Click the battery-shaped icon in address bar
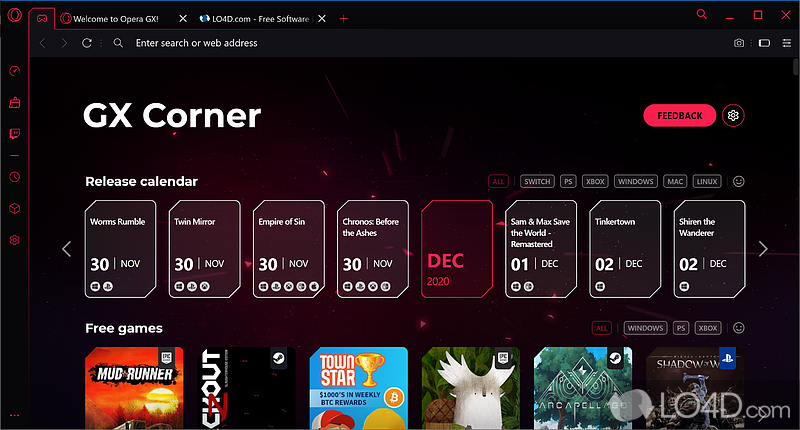The image size is (800, 430). tap(764, 43)
